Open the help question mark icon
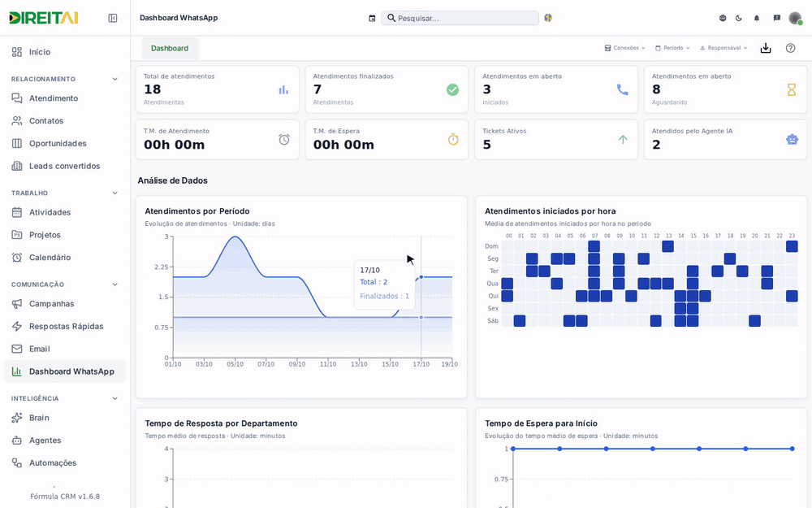The width and height of the screenshot is (812, 508). [790, 48]
